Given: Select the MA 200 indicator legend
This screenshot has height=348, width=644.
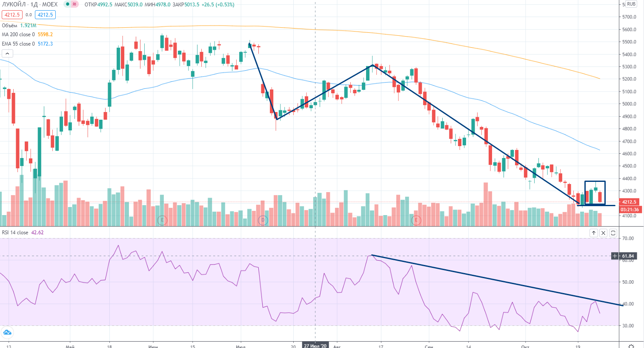Looking at the screenshot, I should pyautogui.click(x=18, y=35).
